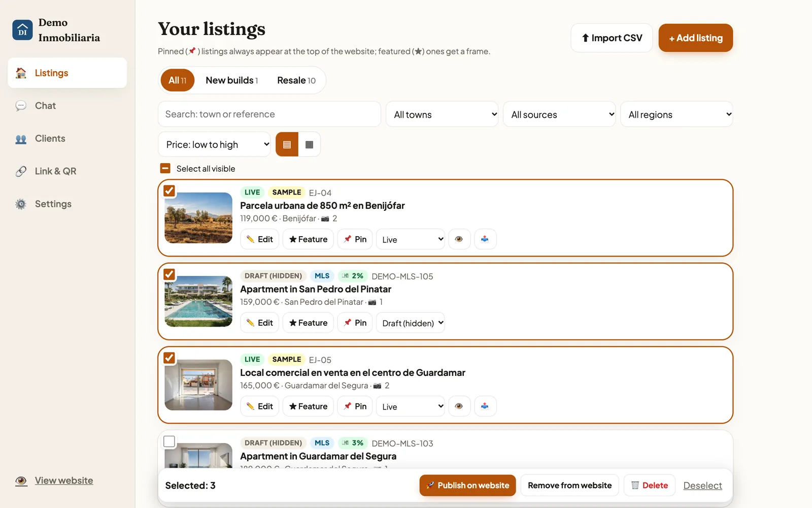The image size is (812, 508).
Task: Switch to the Resale tab
Action: pos(296,80)
